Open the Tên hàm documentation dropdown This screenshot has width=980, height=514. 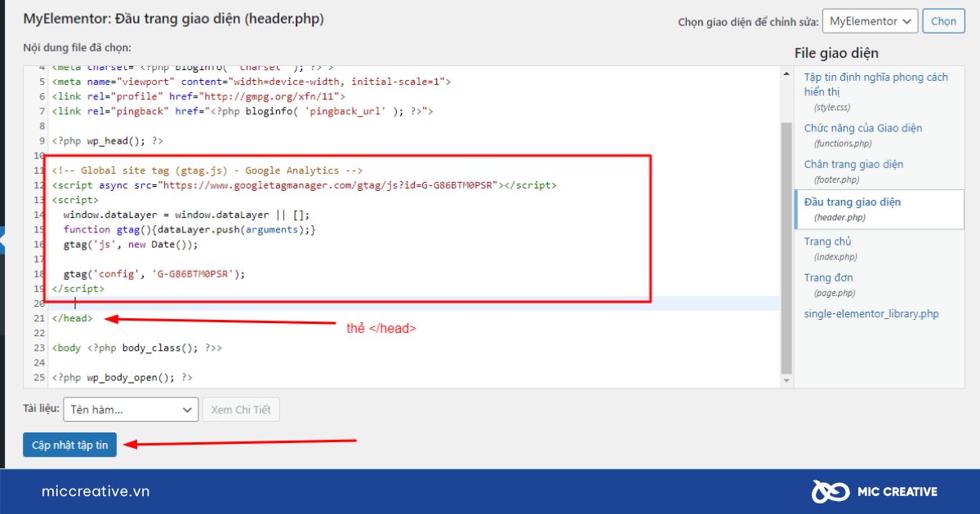click(x=130, y=410)
